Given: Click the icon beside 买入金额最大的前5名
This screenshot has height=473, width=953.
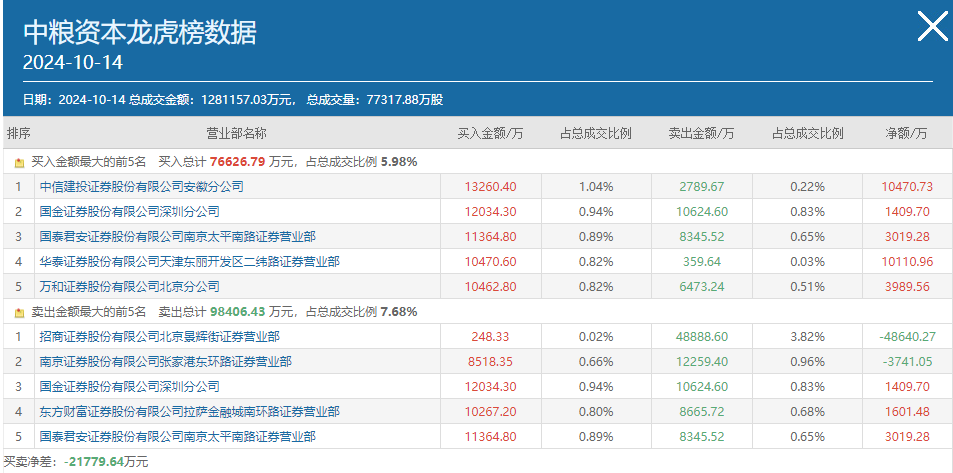Looking at the screenshot, I should 20,163.
